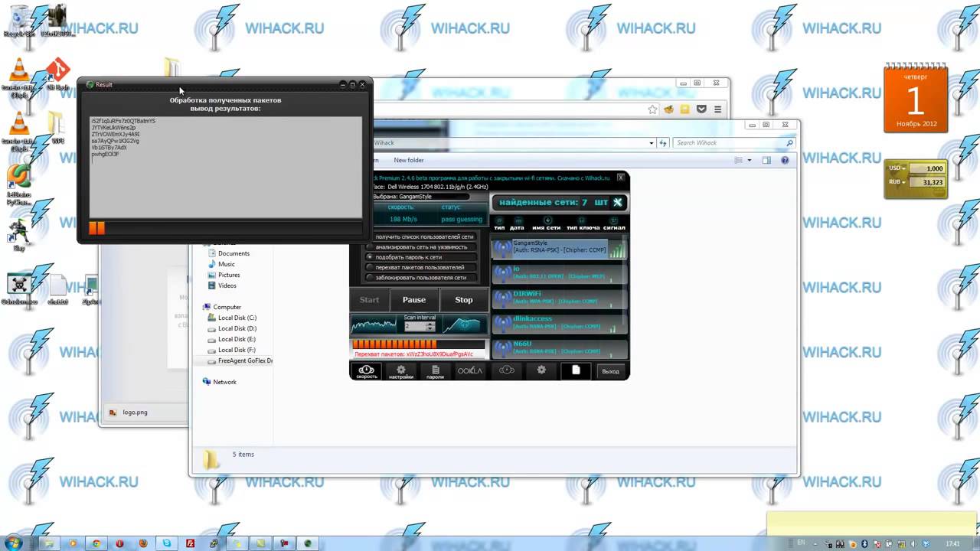Viewport: 980px width, 551px height.
Task: Select the N66U network entry
Action: tap(559, 348)
